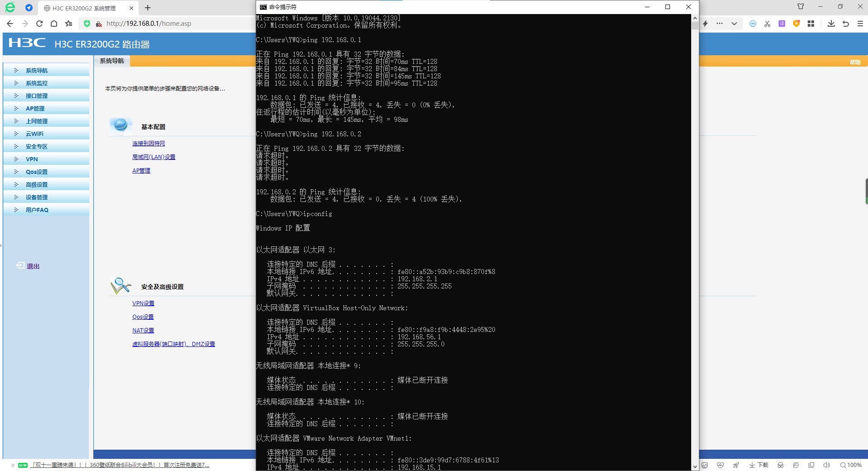The image size is (868, 471).
Task: Click the command prompt scroll down arrow
Action: tap(695, 467)
